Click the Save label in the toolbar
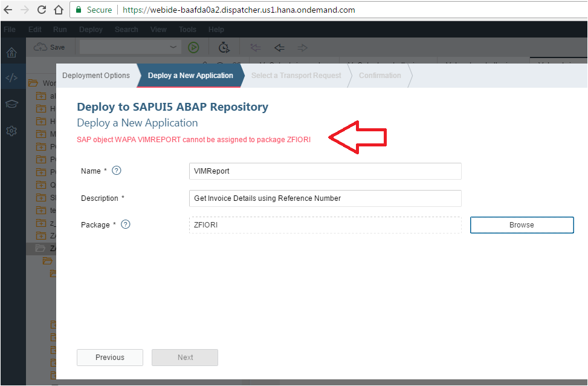 pos(57,47)
